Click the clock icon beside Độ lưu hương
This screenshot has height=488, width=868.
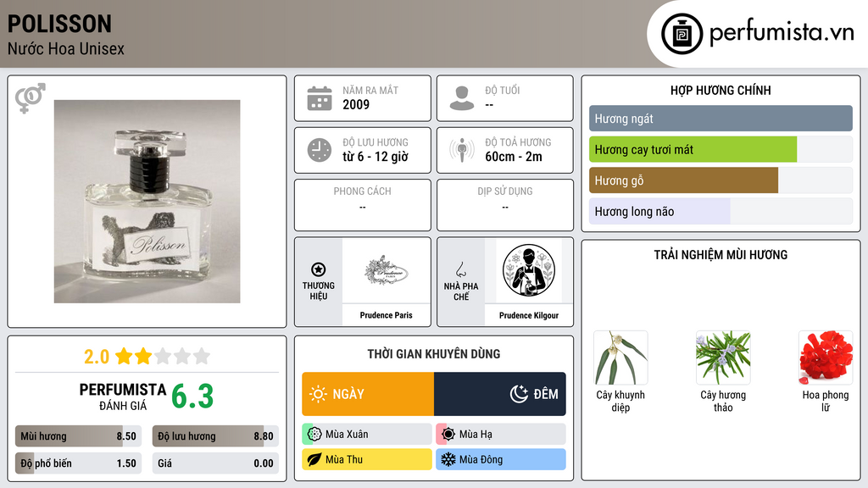(x=320, y=150)
